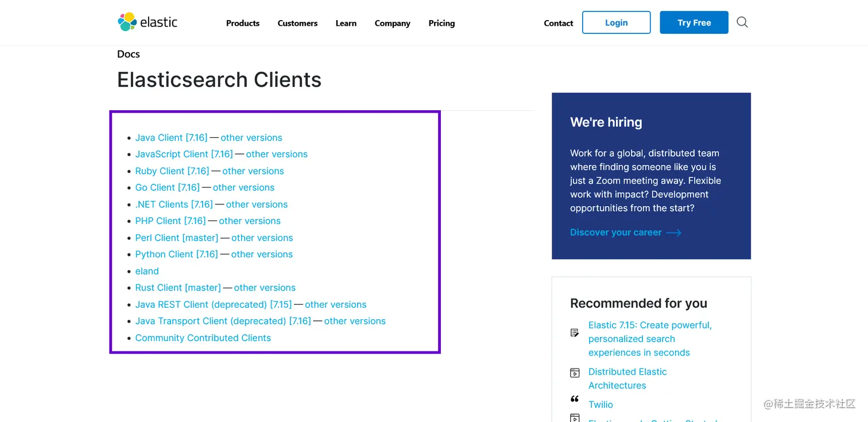Open JavaScript Client [7.16] documentation
Viewport: 868px width, 422px height.
(184, 154)
